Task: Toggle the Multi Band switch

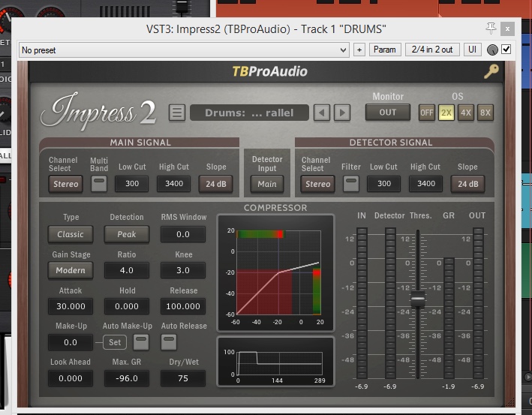Action: coord(99,184)
